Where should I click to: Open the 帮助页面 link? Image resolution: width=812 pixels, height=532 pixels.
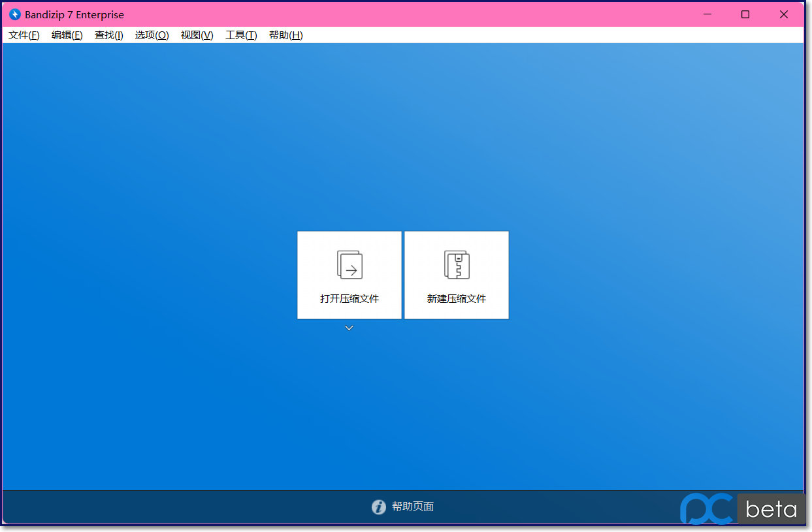(413, 507)
